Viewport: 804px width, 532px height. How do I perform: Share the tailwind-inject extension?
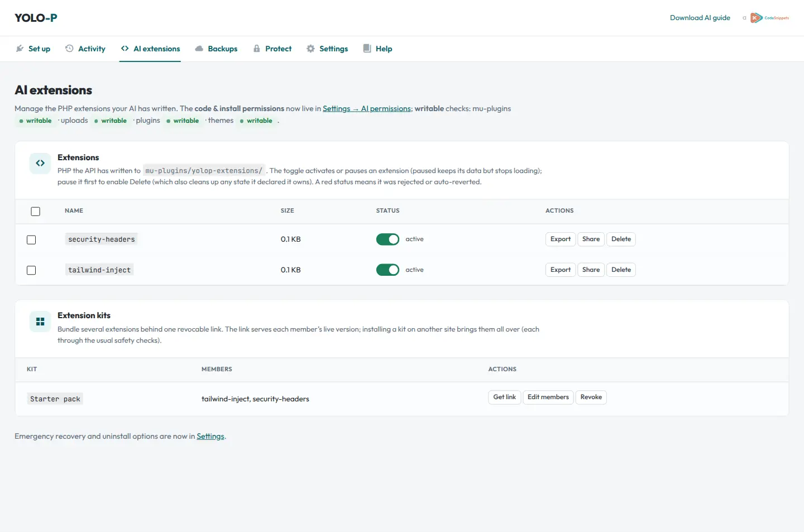(x=591, y=270)
